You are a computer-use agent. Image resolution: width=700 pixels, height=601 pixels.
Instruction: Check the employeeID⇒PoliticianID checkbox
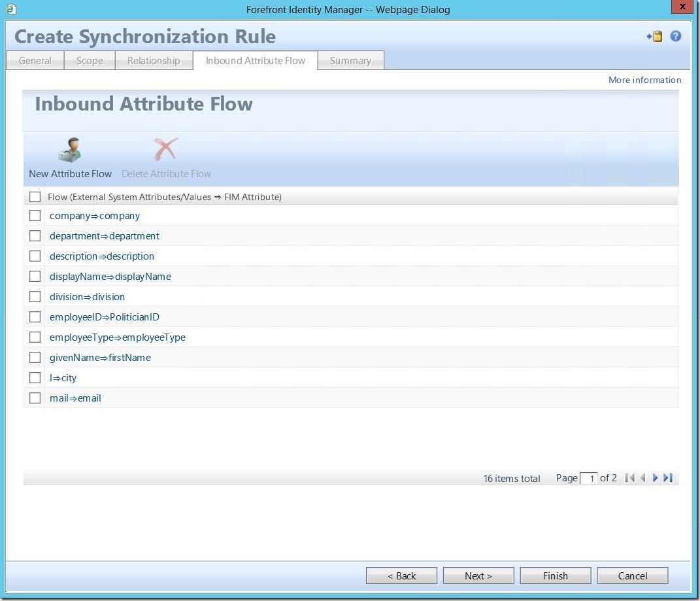35,317
